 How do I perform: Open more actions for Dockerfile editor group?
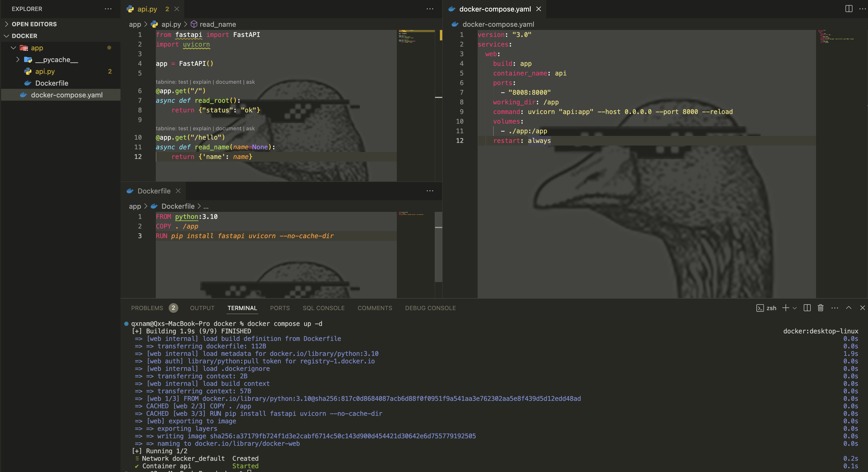coord(430,191)
